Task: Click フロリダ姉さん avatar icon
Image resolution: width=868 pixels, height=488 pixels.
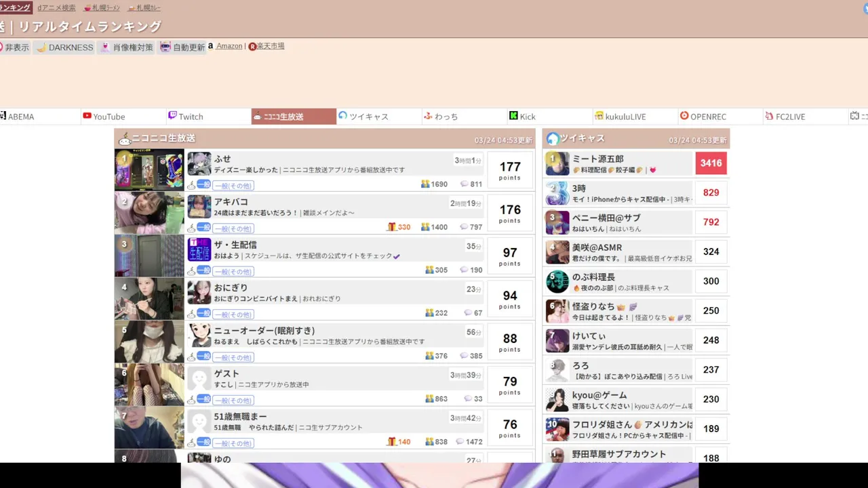Action: tap(557, 429)
